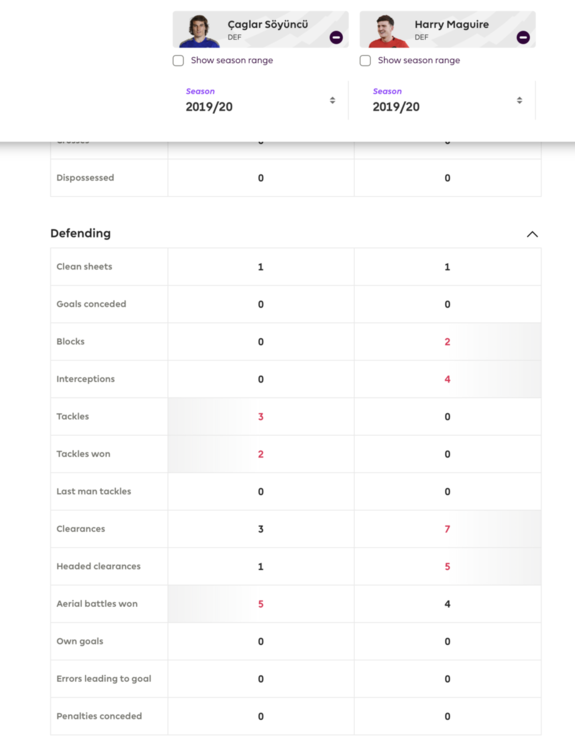The height and width of the screenshot is (750, 575).
Task: Click Maguire's Blocks value 2
Action: pyautogui.click(x=447, y=342)
